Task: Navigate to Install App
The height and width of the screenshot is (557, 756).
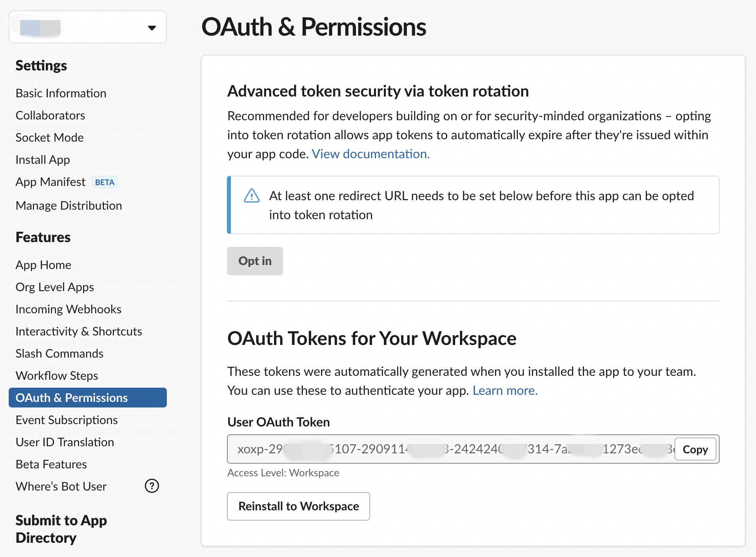Action: (43, 160)
